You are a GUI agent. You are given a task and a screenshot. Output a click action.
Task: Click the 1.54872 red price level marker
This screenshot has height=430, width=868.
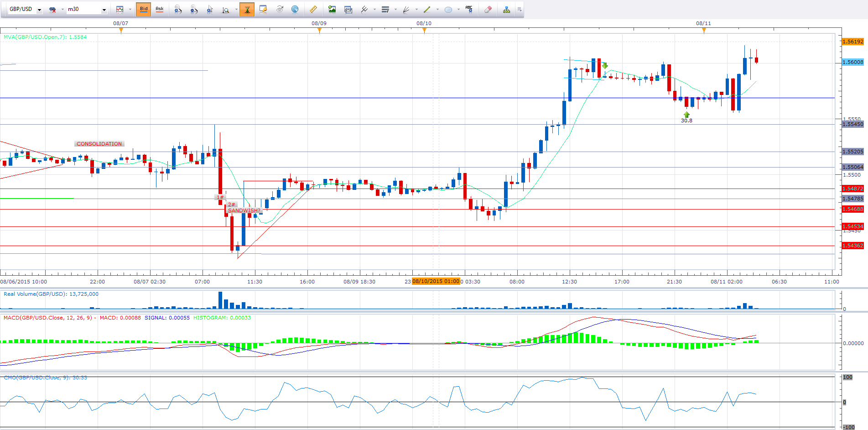[852, 189]
